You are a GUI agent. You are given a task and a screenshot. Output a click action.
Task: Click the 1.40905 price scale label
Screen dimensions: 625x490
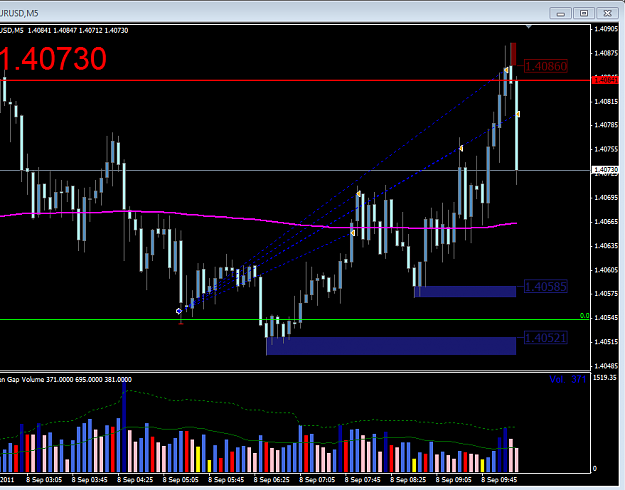click(x=606, y=29)
